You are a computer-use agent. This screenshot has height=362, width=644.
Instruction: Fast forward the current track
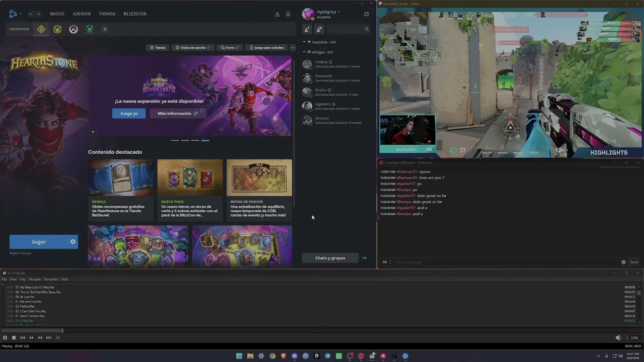pyautogui.click(x=40, y=338)
